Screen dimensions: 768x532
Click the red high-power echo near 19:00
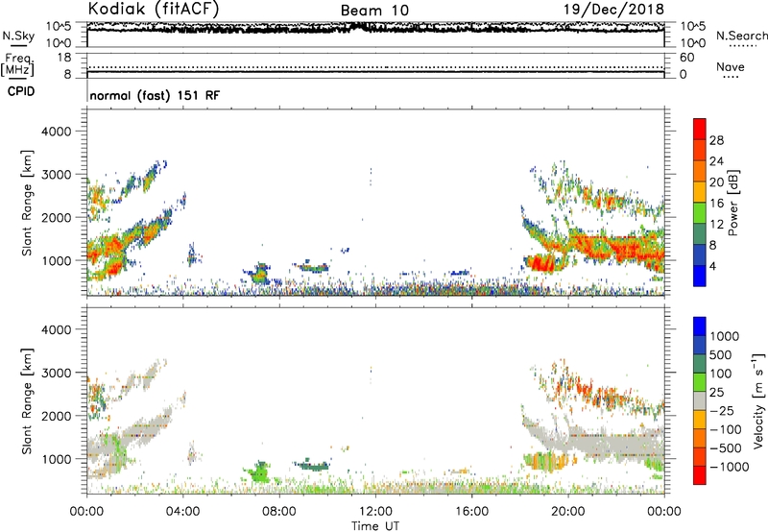(540, 263)
